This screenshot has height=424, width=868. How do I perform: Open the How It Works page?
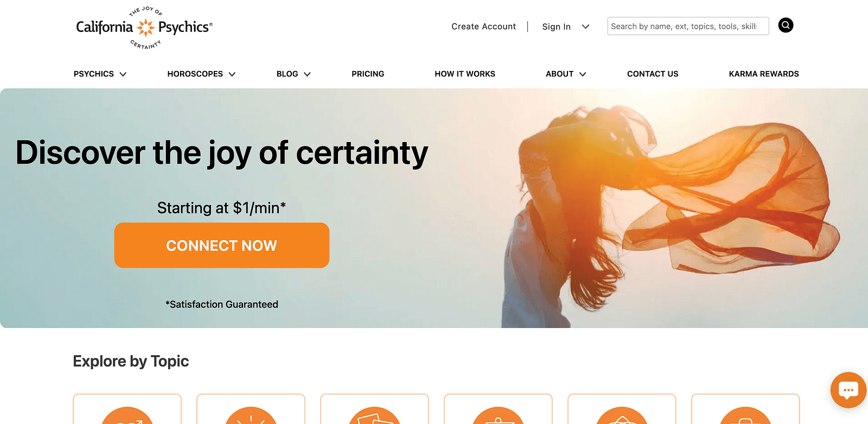coord(465,74)
